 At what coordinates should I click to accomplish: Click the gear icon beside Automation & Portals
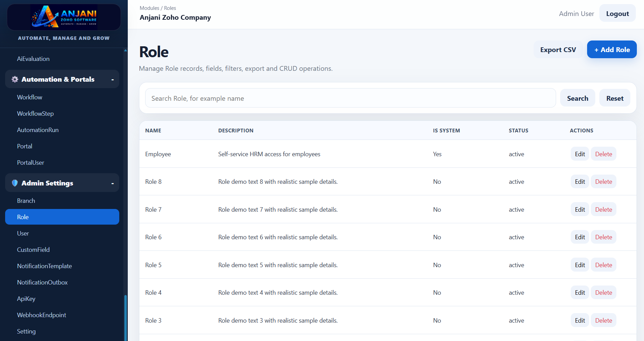coord(15,79)
